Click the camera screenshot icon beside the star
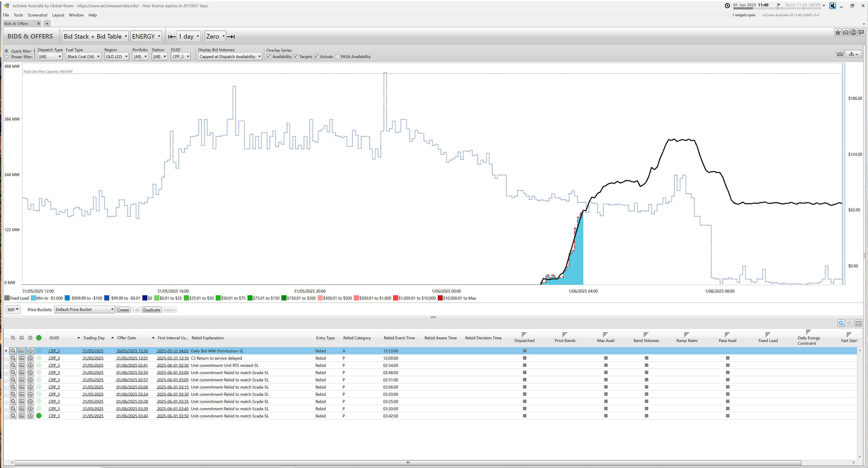 (846, 32)
